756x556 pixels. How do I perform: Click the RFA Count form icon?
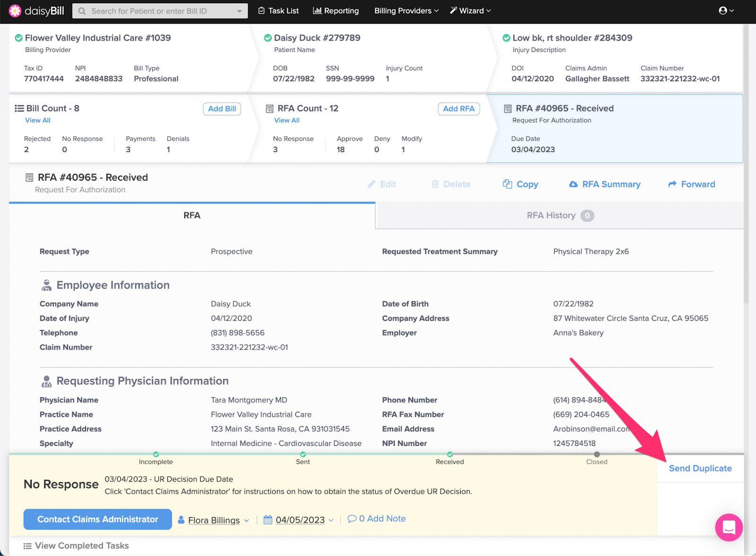[x=270, y=109]
